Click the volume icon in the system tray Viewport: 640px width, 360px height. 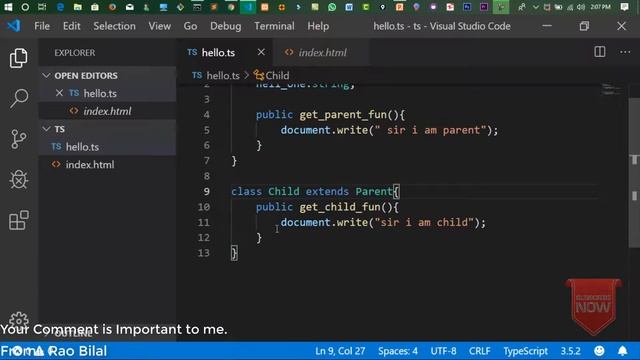581,7
